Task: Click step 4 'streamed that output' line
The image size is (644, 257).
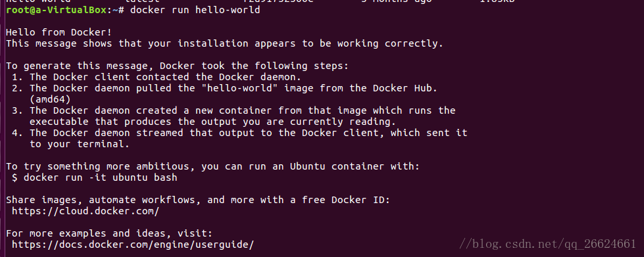Action: [240, 133]
